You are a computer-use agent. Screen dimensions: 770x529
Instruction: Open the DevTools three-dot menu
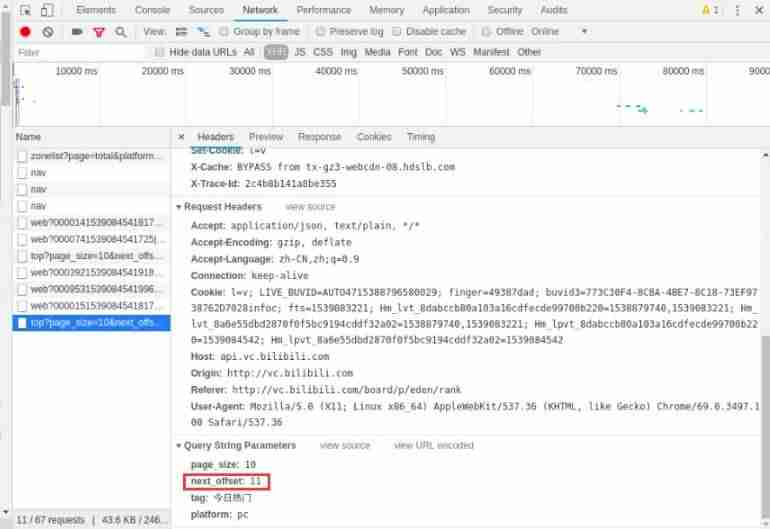pos(737,10)
